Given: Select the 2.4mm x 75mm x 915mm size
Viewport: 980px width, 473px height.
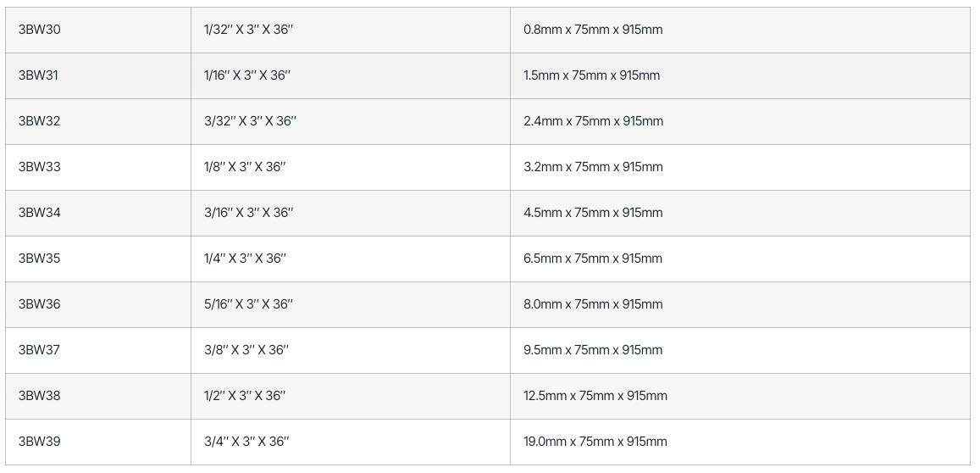Looking at the screenshot, I should coord(593,121).
